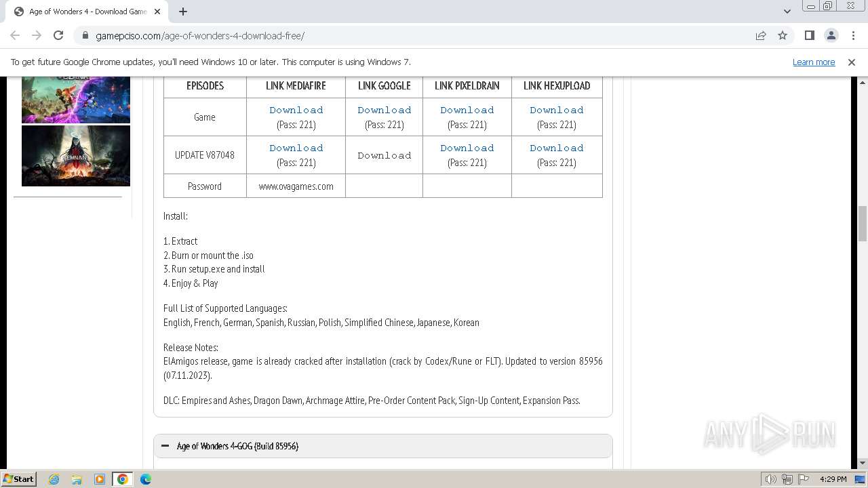Open the Chrome profile avatar
Viewport: 868px width, 488px height.
click(x=831, y=35)
